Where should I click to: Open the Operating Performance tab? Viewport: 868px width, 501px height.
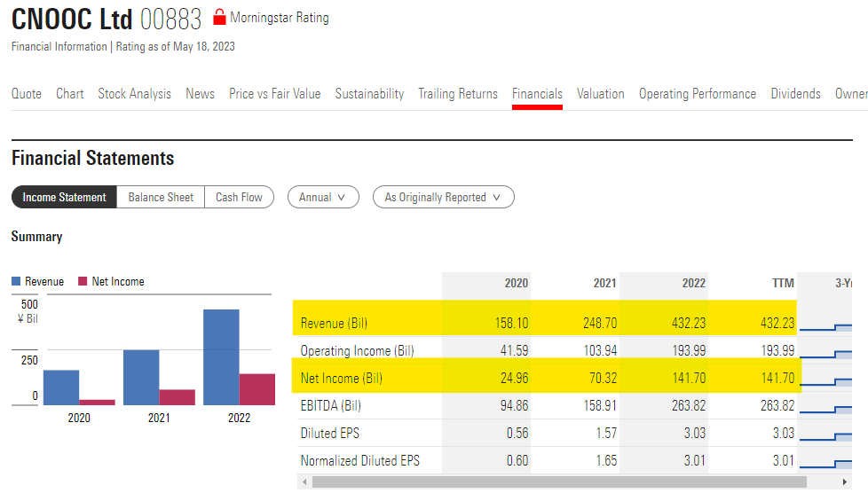pos(698,93)
